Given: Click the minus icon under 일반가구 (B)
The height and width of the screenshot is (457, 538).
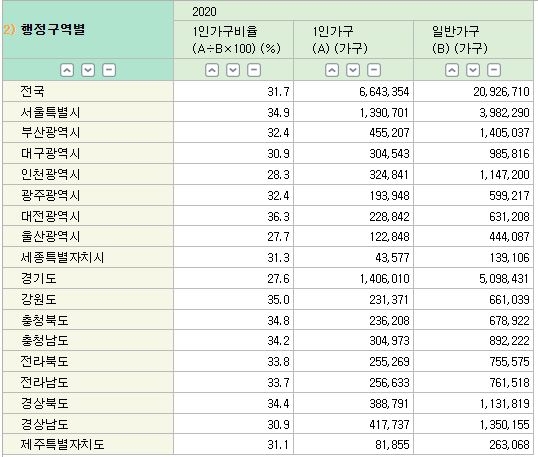Looking at the screenshot, I should click(494, 70).
